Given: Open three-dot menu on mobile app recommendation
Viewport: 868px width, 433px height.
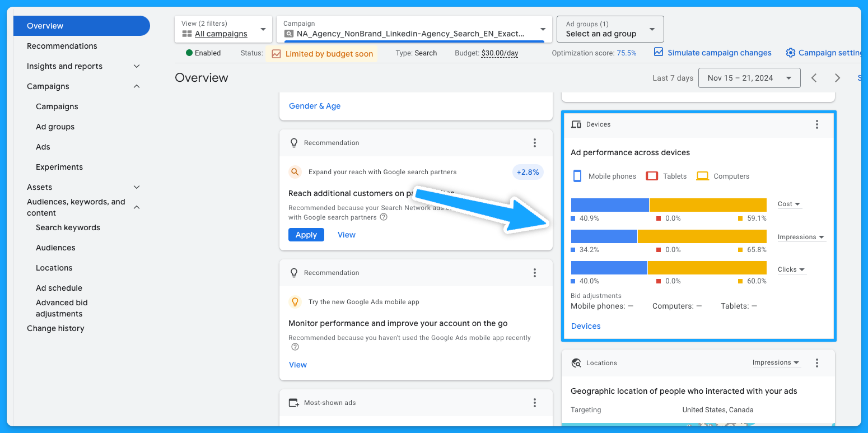Looking at the screenshot, I should point(535,273).
